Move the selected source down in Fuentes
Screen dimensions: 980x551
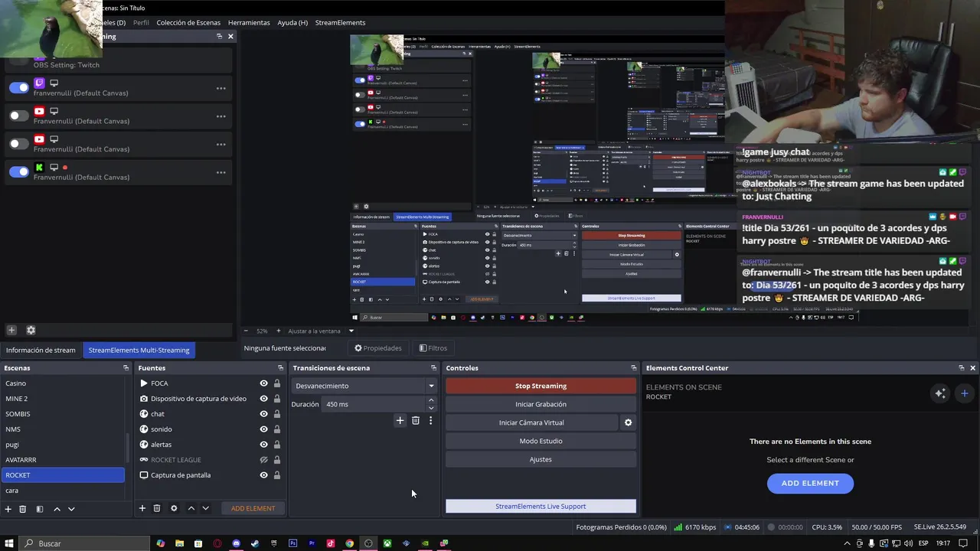(205, 508)
